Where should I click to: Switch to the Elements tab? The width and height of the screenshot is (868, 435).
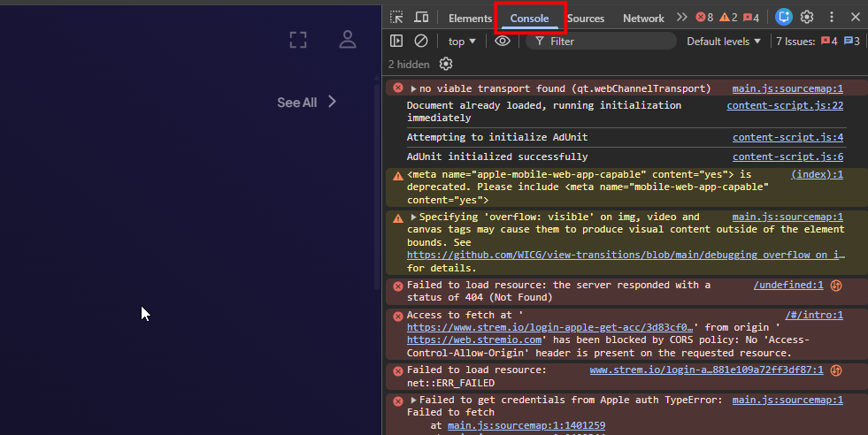[x=470, y=18]
